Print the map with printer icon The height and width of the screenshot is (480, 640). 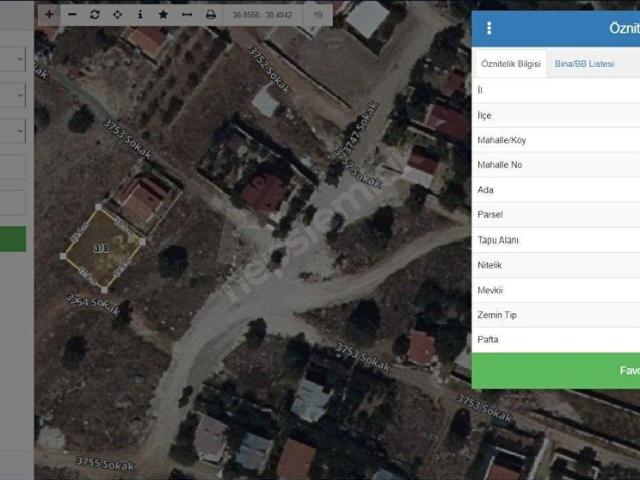[x=211, y=15]
